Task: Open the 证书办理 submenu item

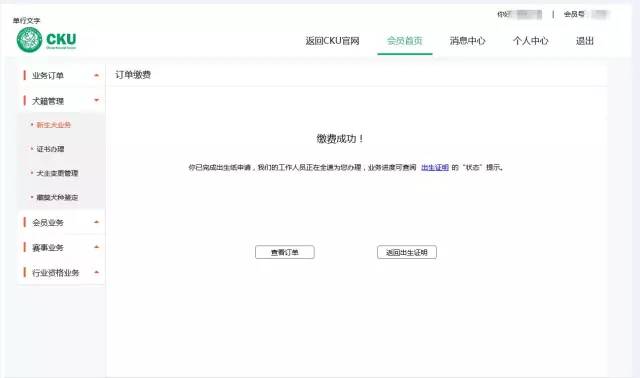Action: click(x=50, y=149)
